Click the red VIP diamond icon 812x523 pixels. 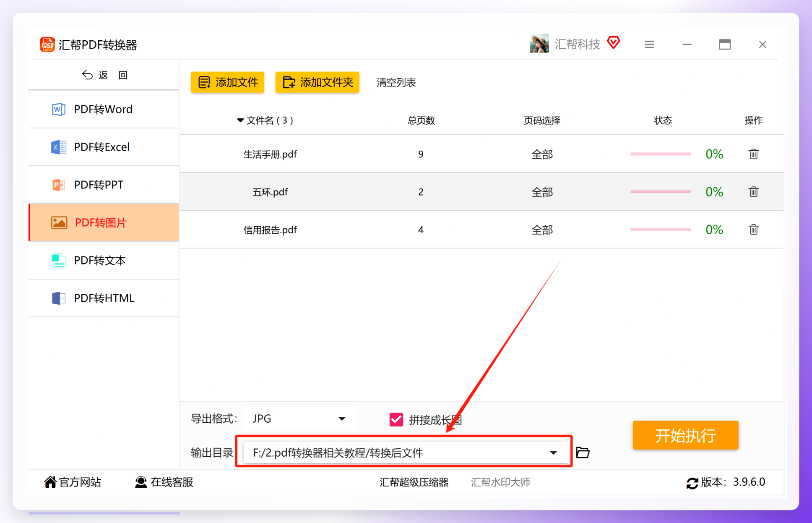(x=614, y=42)
